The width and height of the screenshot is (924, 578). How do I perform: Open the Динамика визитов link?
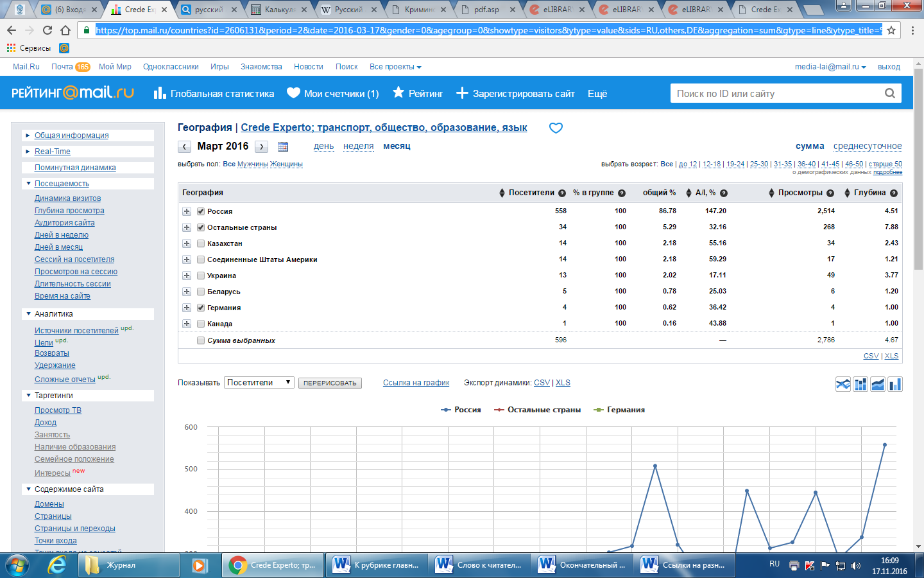(x=67, y=198)
